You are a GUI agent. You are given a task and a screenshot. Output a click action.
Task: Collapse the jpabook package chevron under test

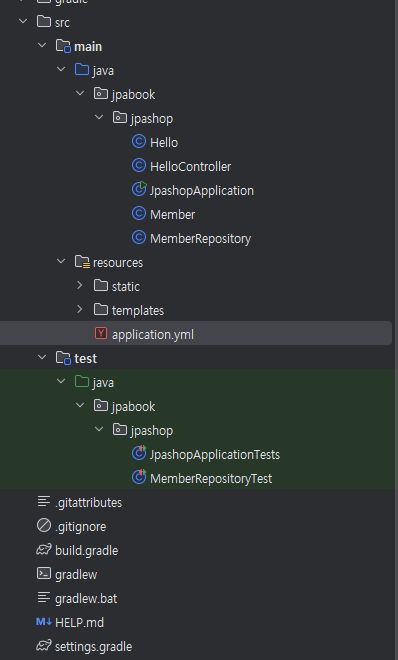(x=80, y=405)
